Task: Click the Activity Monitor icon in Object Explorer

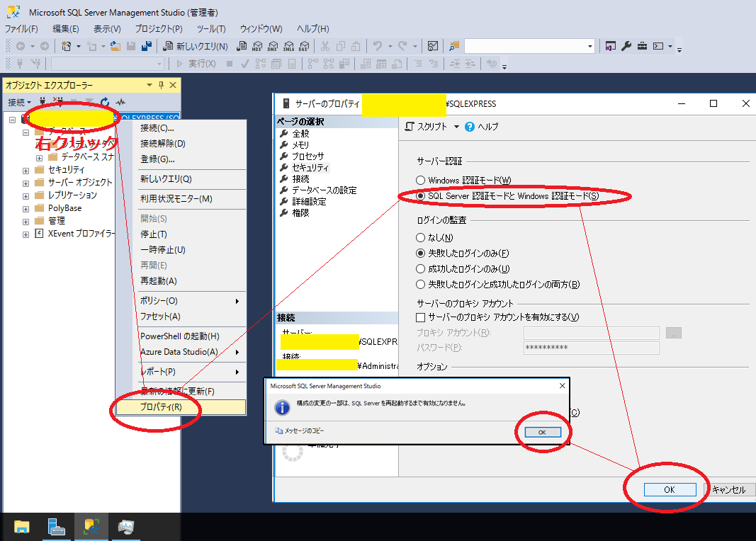Action: 120,102
